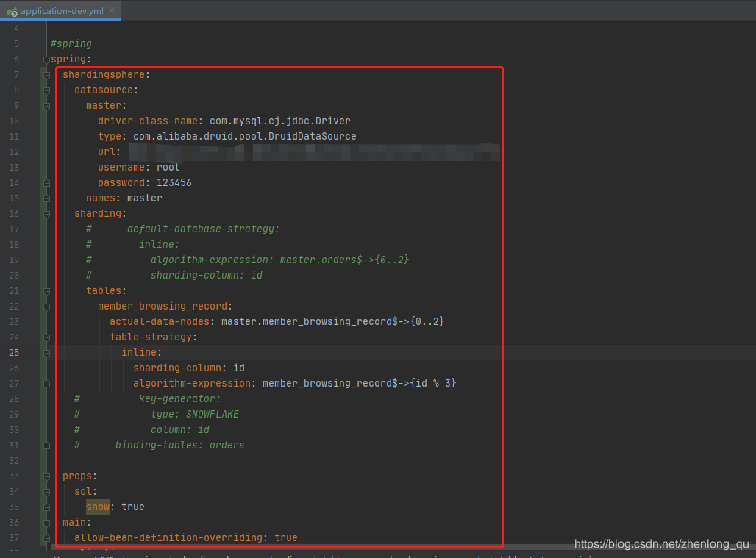Collapse the "props:" block fold arrow
Screen dimensions: 756x558
point(46,476)
